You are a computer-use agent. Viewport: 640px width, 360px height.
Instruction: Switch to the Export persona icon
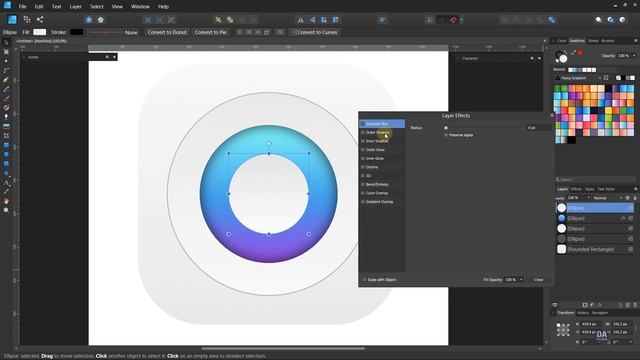point(40,19)
